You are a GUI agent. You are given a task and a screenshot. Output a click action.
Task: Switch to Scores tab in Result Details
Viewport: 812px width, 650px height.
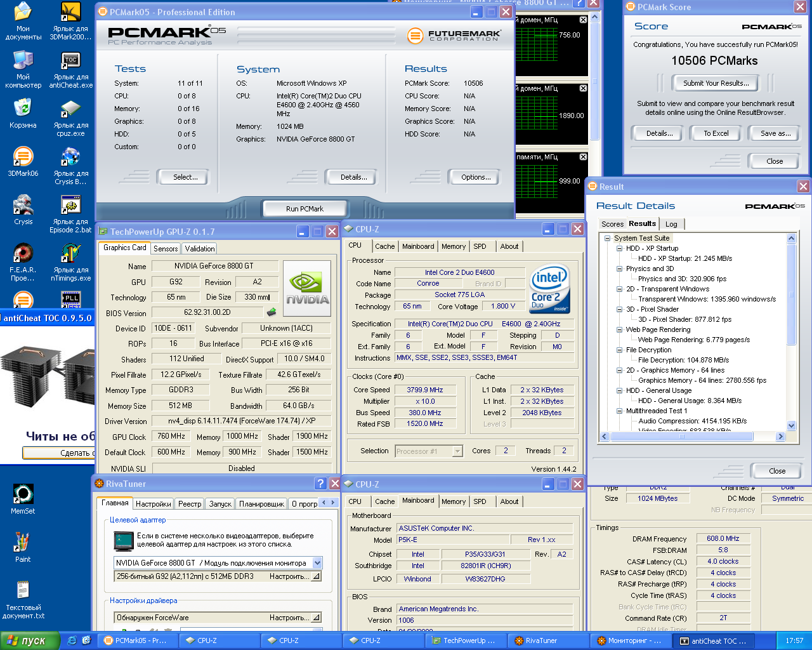[x=612, y=224]
